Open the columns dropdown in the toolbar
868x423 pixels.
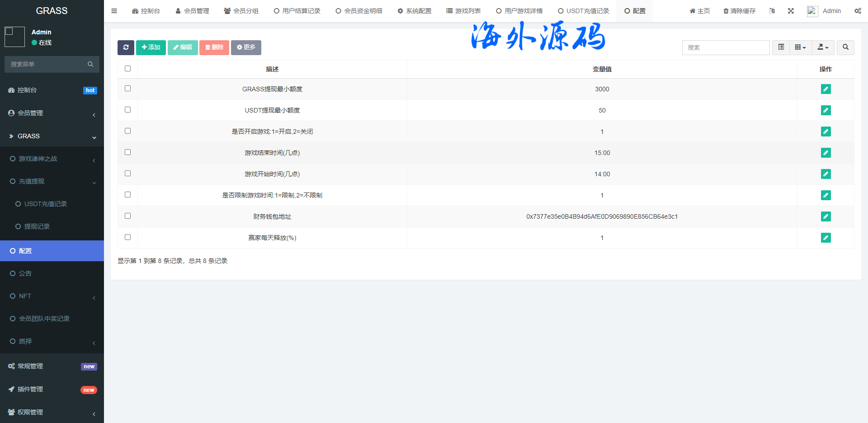tap(800, 47)
